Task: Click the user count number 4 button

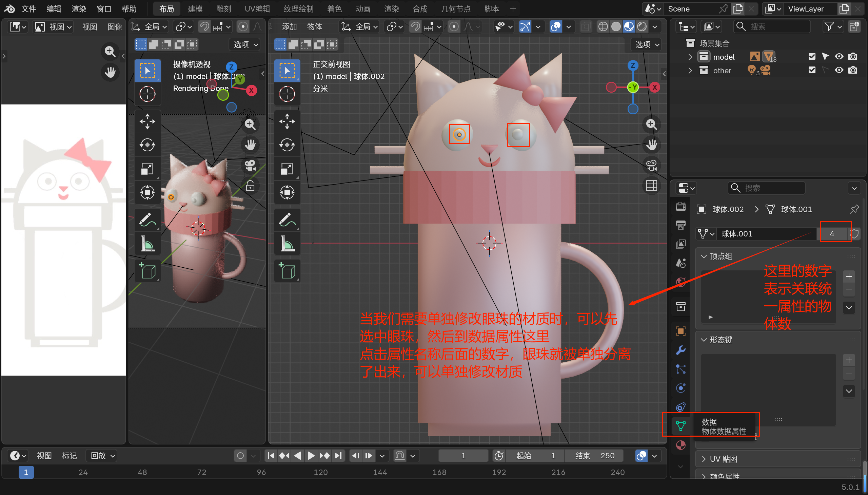Action: coord(832,233)
